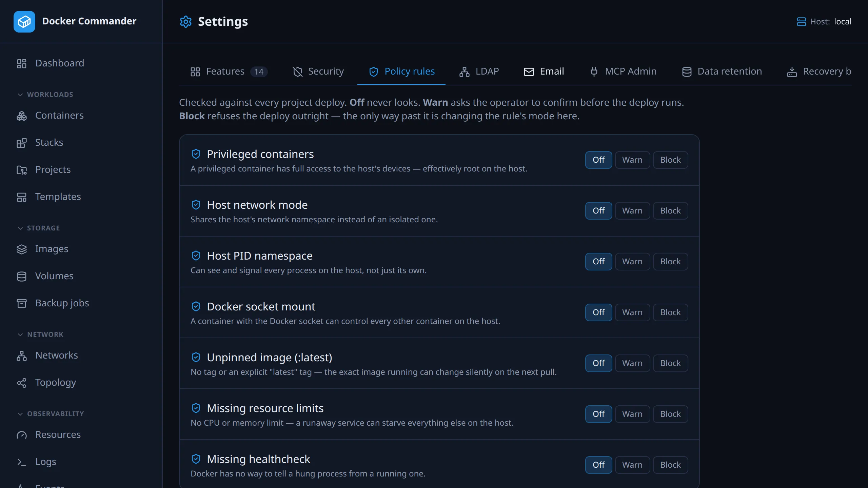This screenshot has width=868, height=488.
Task: Open Dashboard from the sidebar
Action: [81, 63]
